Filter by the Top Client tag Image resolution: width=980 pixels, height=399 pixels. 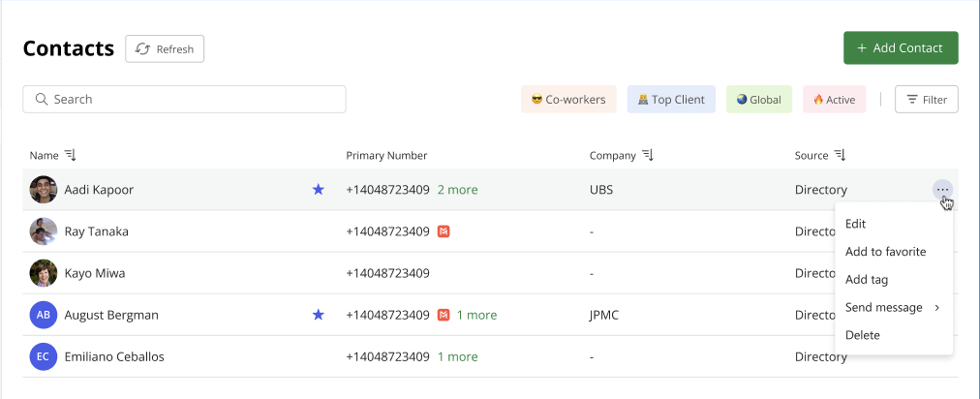pos(671,100)
